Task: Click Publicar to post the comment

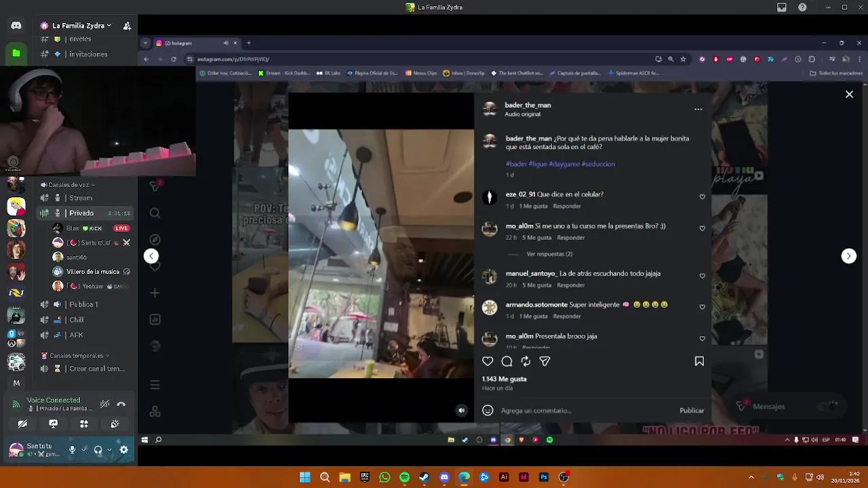Action: [x=692, y=410]
